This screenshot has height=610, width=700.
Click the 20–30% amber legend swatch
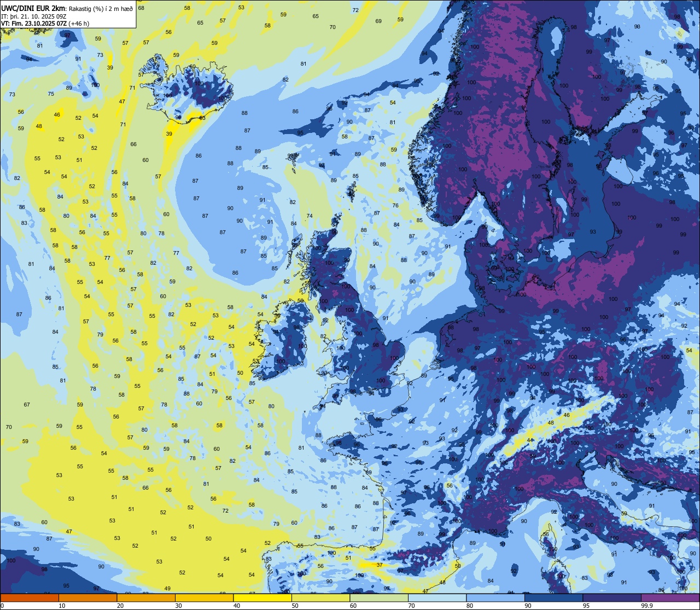(146, 597)
